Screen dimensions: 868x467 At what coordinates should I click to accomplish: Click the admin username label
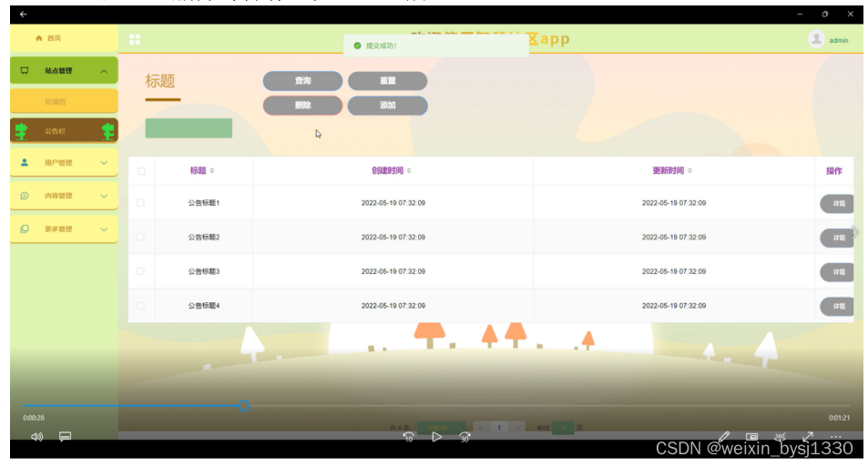[x=839, y=40]
